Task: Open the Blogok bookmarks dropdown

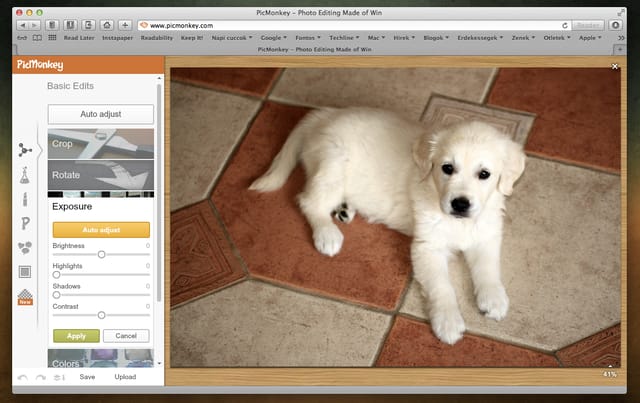Action: [x=436, y=38]
